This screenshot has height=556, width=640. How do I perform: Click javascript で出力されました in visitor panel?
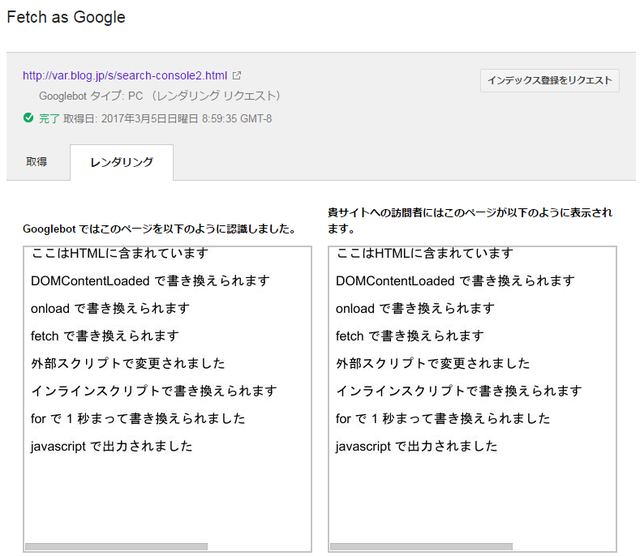(x=416, y=446)
